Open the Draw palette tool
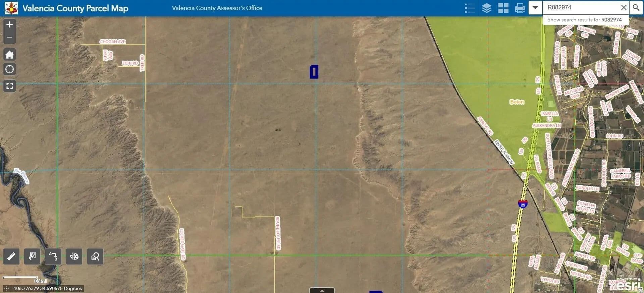Viewport: 644px width, 293px height. pos(74,257)
